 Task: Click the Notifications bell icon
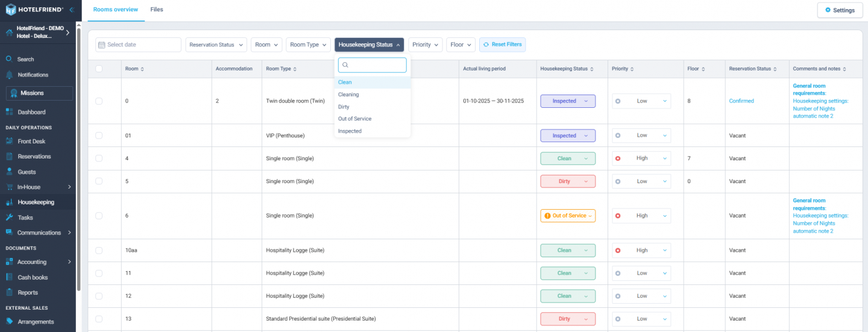point(9,75)
